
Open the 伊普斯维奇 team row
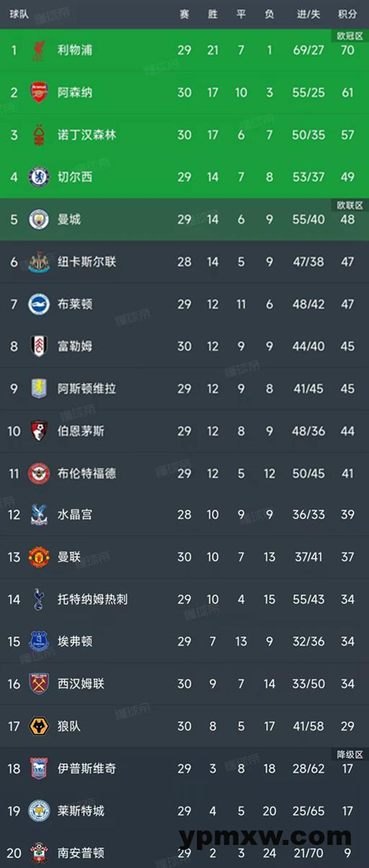click(x=184, y=769)
